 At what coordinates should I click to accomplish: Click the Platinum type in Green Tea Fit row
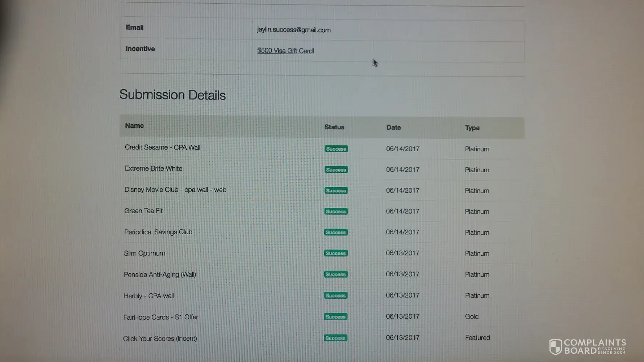tap(477, 212)
